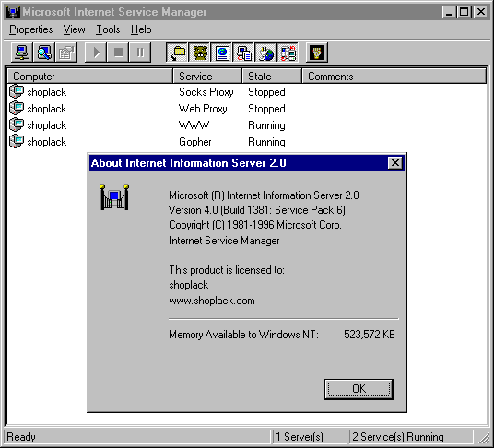
Task: Open service Properties toolbar icon
Action: point(66,53)
